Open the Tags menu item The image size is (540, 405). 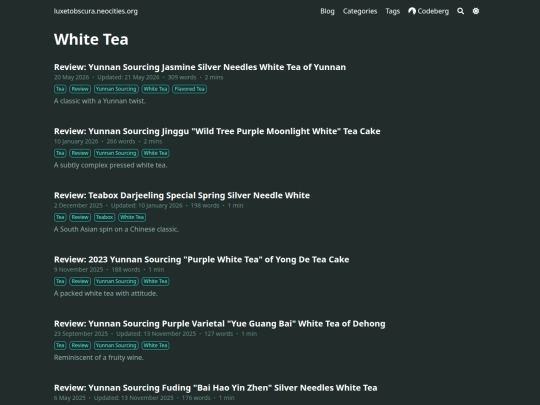[393, 11]
